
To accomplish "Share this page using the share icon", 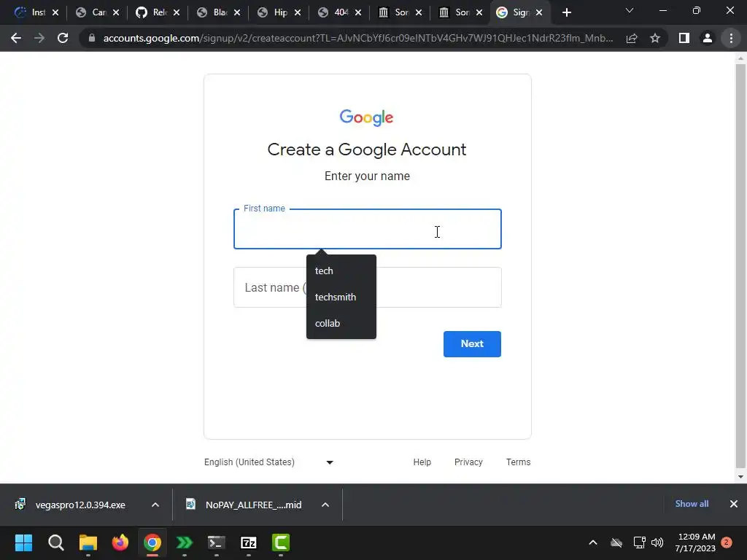I will coord(632,38).
